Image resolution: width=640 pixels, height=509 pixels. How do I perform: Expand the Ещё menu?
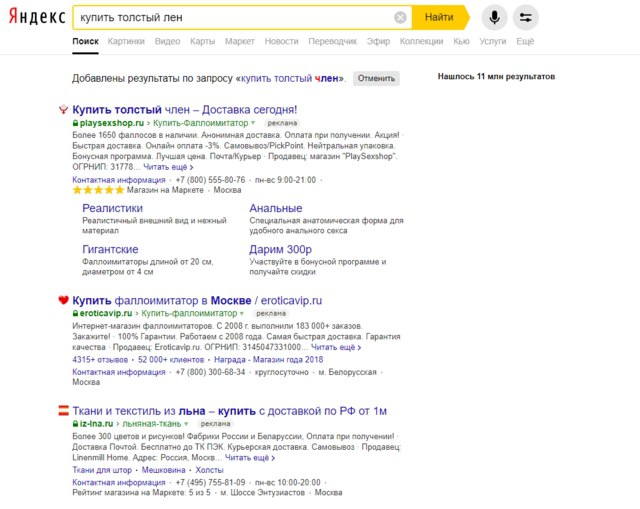(525, 41)
